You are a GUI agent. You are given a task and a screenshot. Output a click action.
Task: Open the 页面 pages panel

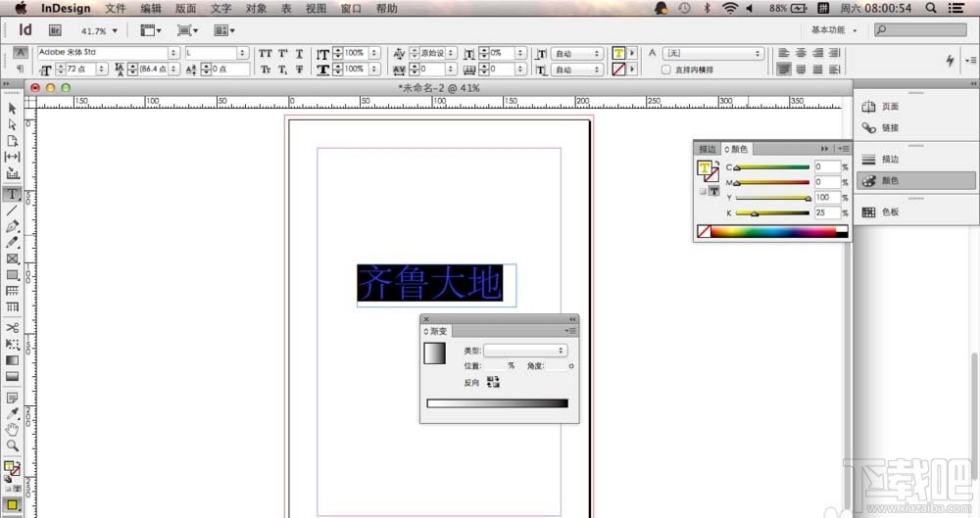(x=890, y=107)
